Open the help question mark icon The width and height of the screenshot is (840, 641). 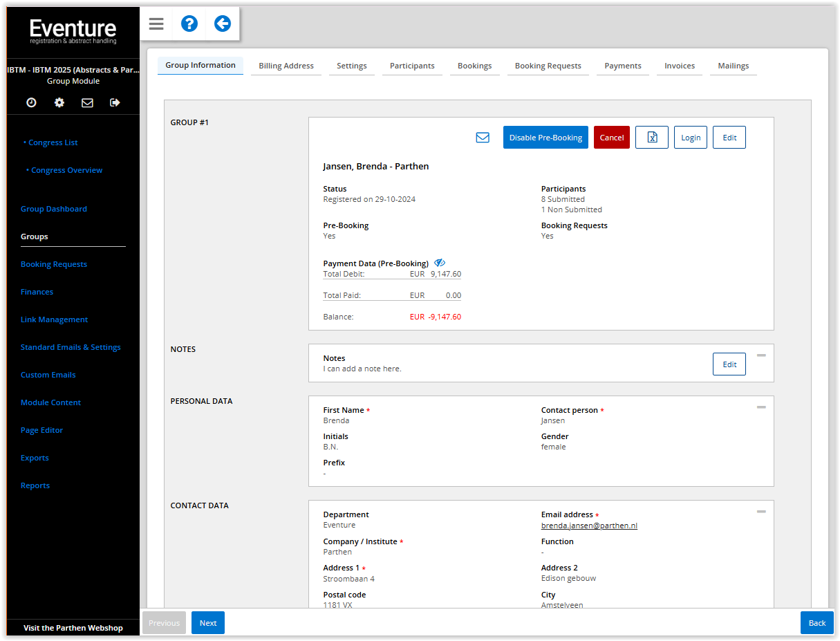(x=189, y=24)
